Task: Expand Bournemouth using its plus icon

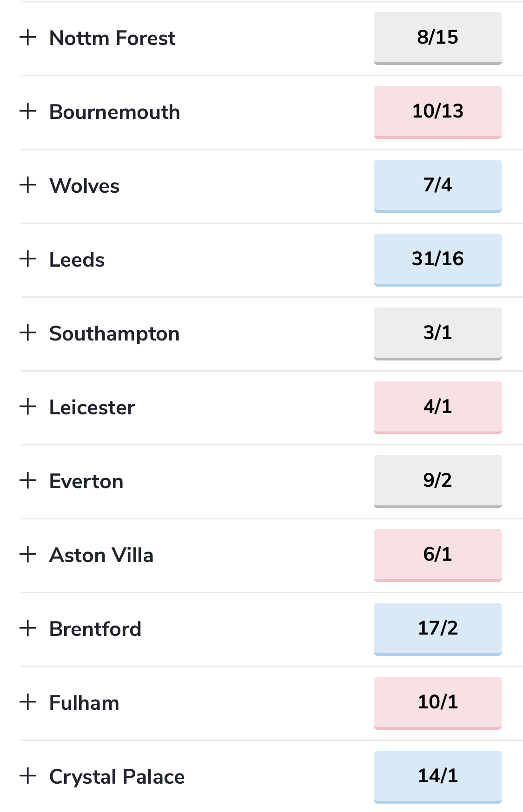Action: click(28, 111)
